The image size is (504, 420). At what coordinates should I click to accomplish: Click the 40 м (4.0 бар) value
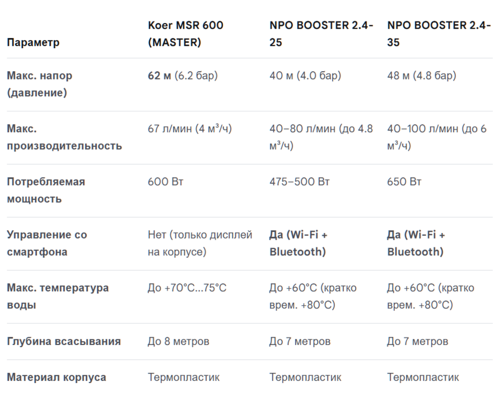[x=305, y=76]
